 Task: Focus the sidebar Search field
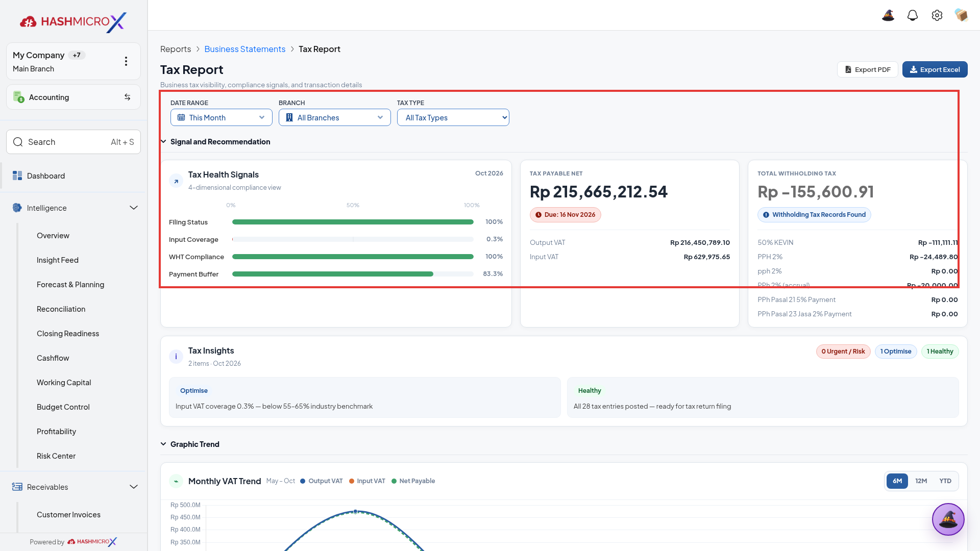point(73,142)
